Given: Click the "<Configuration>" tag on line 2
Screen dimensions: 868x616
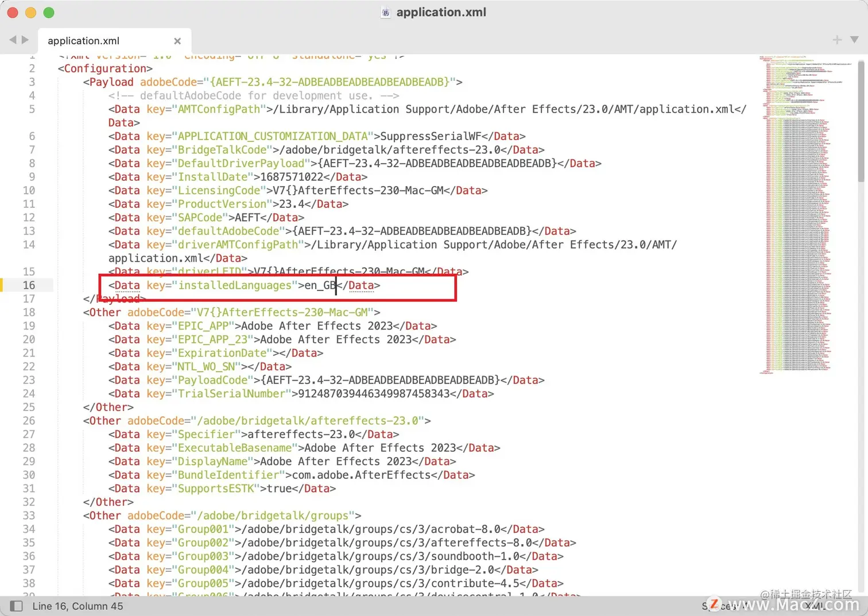Looking at the screenshot, I should point(105,68).
